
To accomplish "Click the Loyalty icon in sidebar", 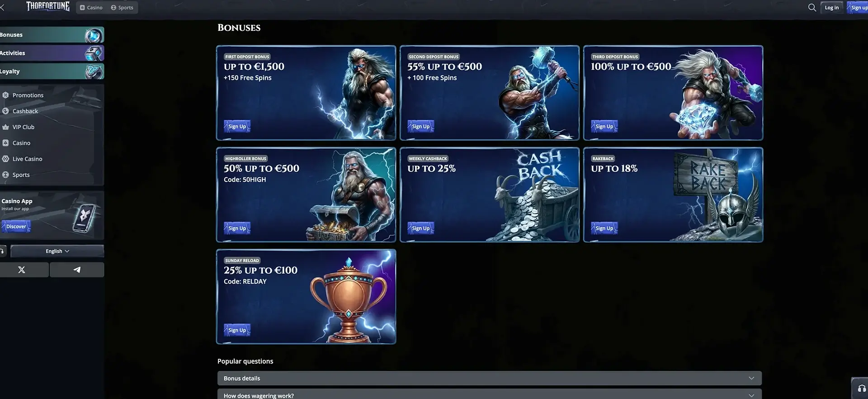I will (x=94, y=71).
